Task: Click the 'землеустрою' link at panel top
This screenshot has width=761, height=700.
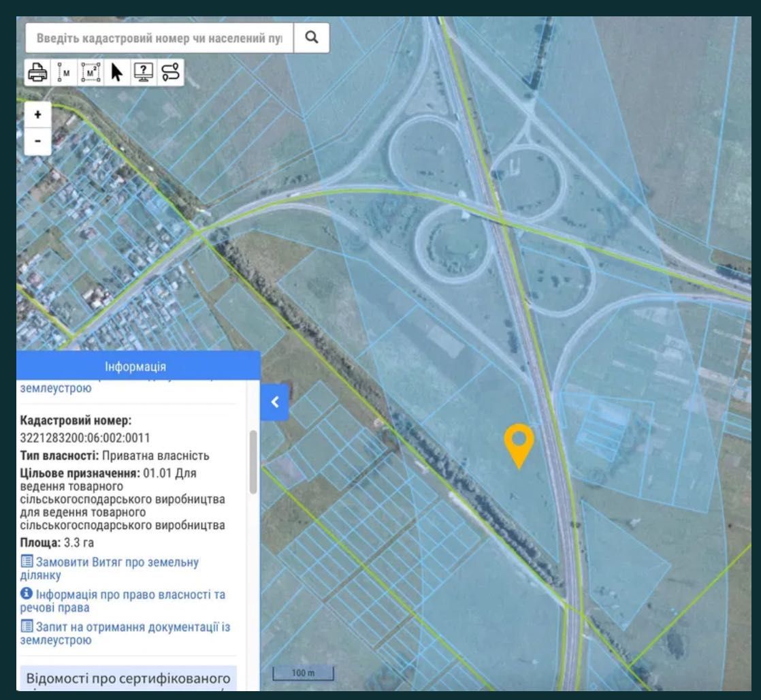Action: point(56,388)
